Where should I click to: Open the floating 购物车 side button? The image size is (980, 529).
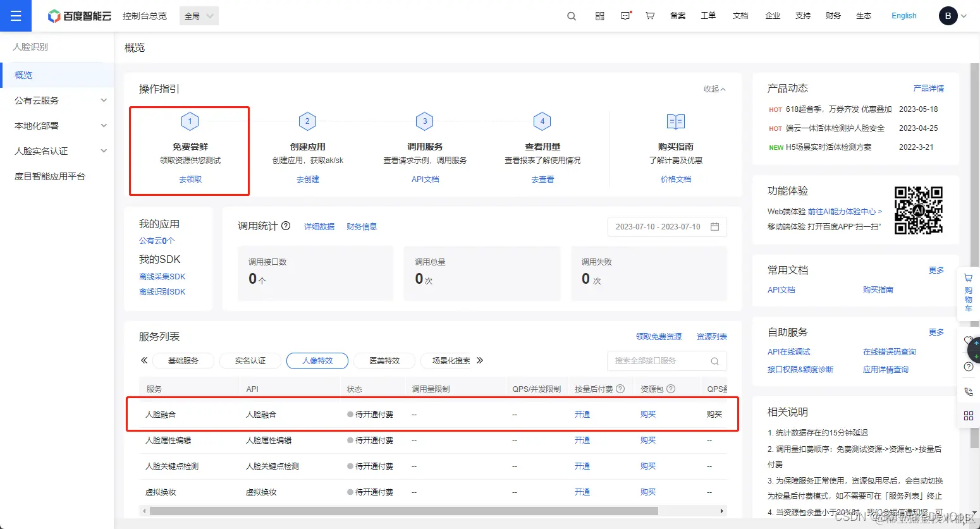click(x=968, y=293)
